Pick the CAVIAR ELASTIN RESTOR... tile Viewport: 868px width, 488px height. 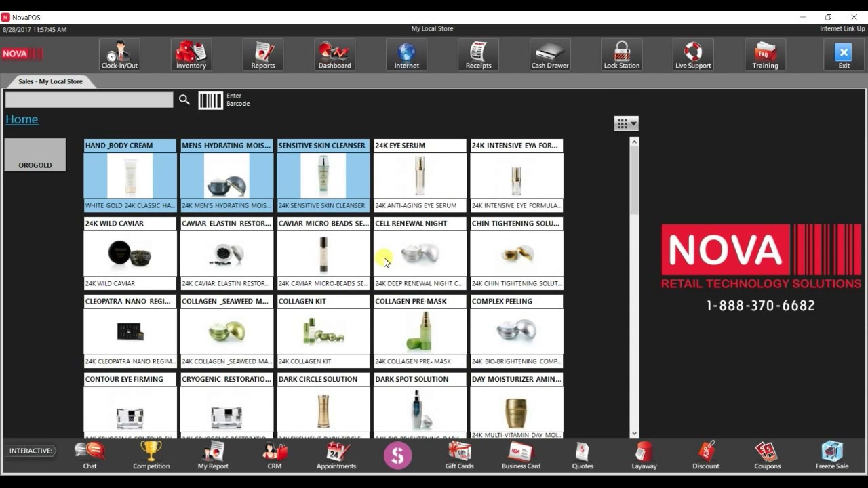(226, 253)
